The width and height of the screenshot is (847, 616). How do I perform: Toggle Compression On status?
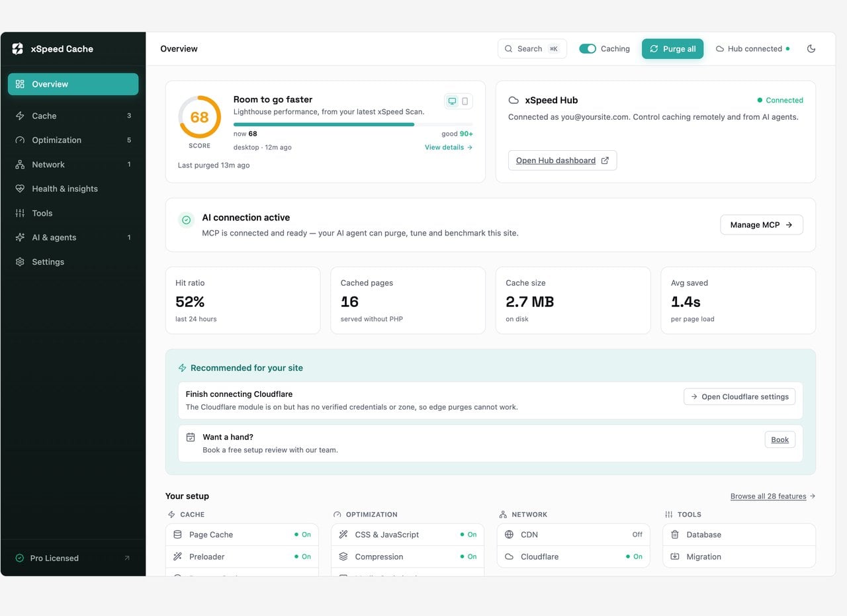[x=468, y=556]
